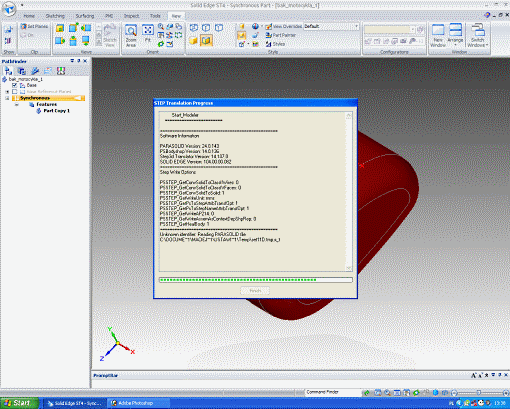This screenshot has height=409, width=510.
Task: Click the green Refresh view icon
Action: pyautogui.click(x=161, y=44)
